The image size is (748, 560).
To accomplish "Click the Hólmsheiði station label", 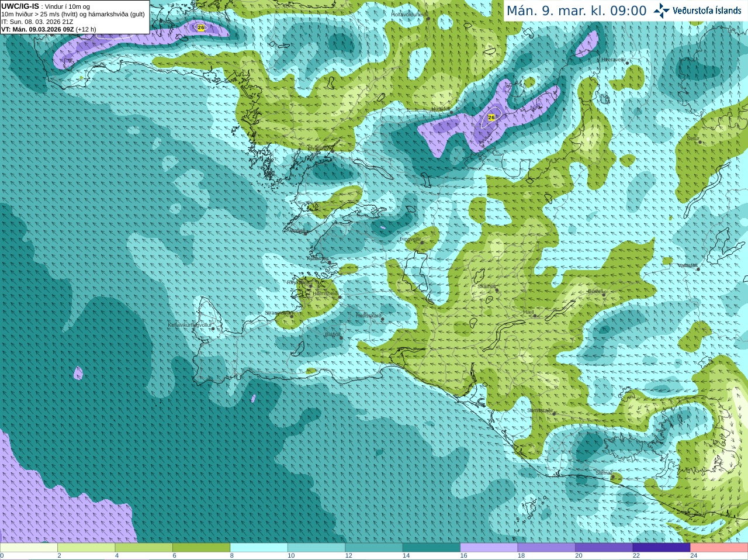I will (325, 293).
